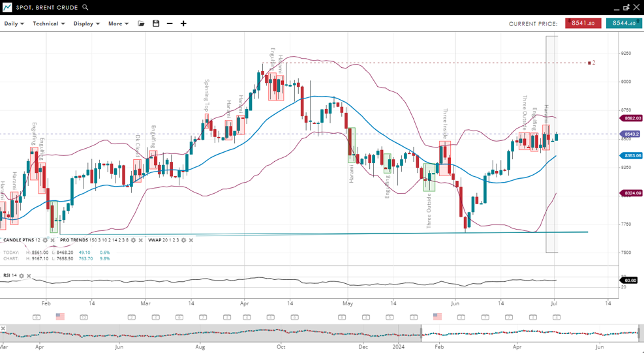
Task: Remove the VWAP indicator from chart
Action: coord(191,240)
